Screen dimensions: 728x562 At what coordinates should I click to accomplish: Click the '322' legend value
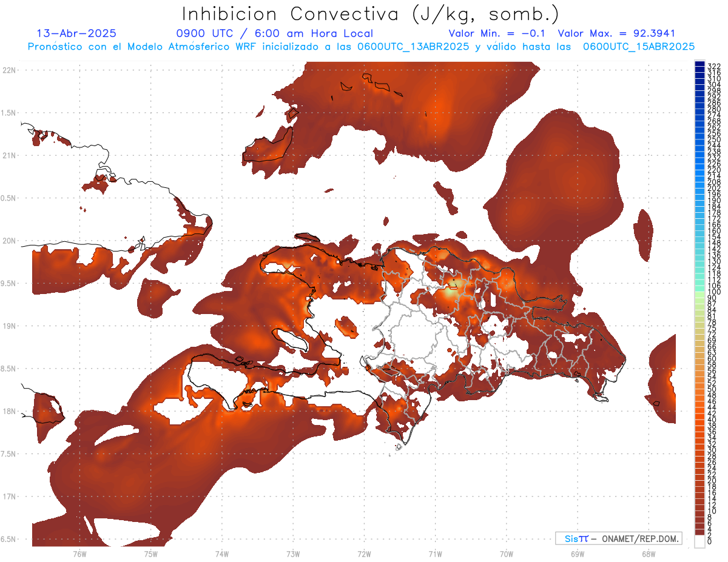coord(713,65)
